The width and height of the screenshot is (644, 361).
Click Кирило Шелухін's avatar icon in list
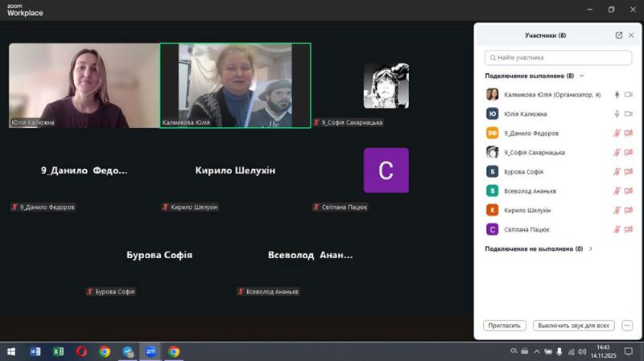492,210
